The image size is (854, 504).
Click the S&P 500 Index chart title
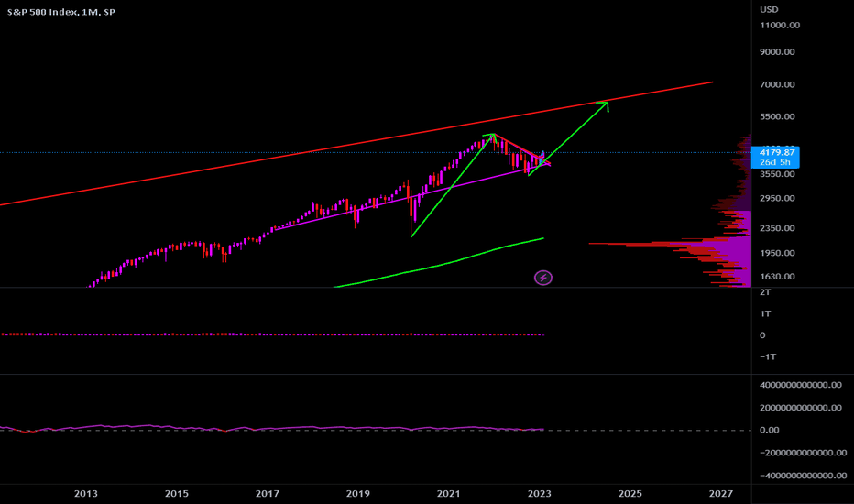tap(61, 11)
